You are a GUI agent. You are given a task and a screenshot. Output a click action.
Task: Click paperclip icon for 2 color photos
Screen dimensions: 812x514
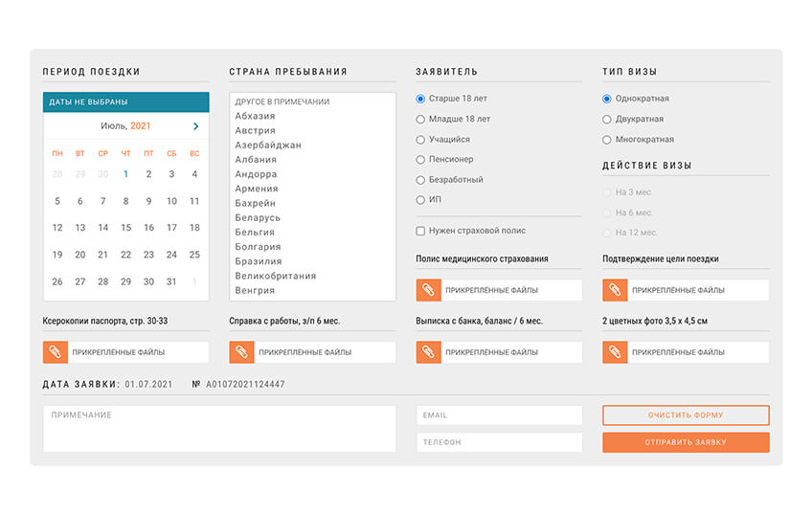click(x=615, y=352)
